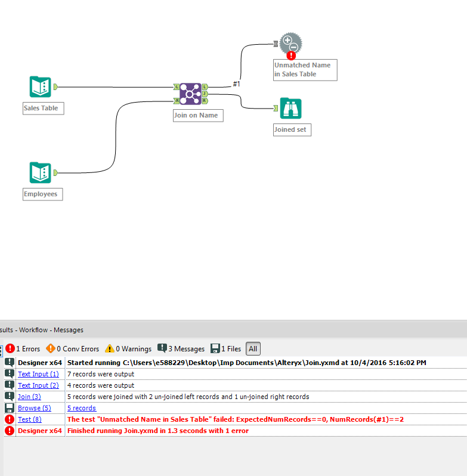Image resolution: width=467 pixels, height=476 pixels.
Task: Click the Joined set browse input anchor
Action: (276, 108)
